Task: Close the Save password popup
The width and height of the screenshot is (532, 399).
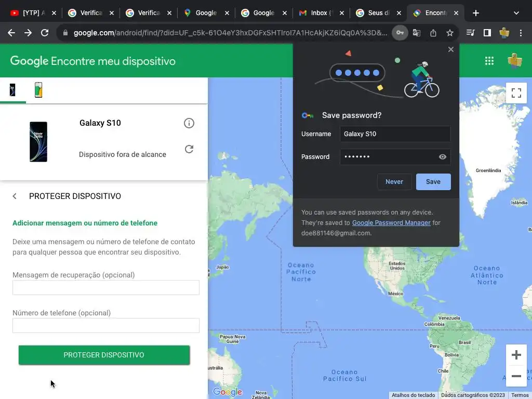Action: 450,49
